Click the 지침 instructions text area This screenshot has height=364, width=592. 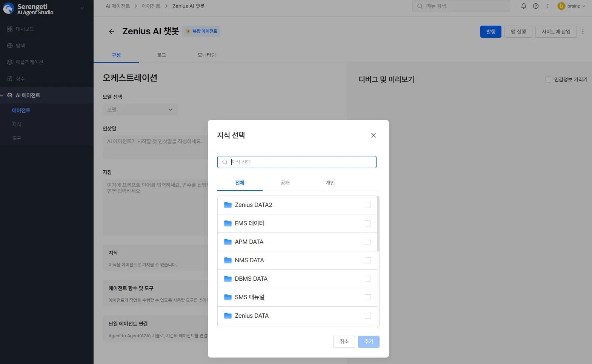click(155, 208)
